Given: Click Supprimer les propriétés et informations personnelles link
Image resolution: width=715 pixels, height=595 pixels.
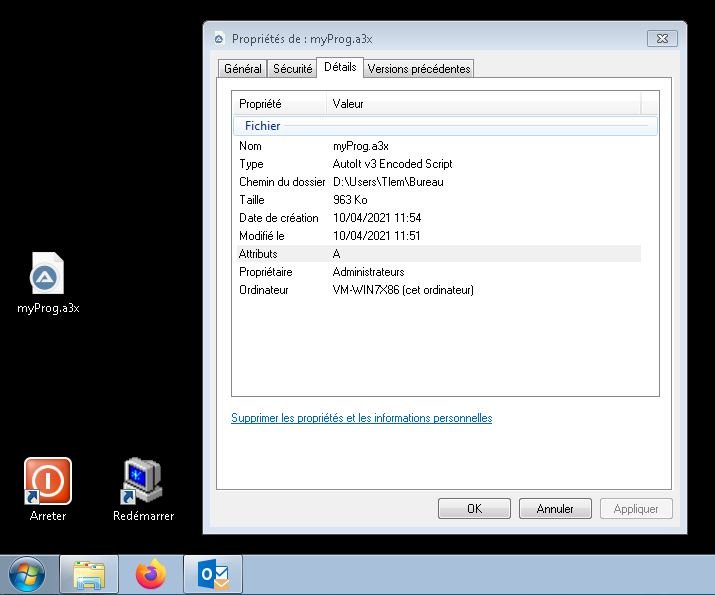Looking at the screenshot, I should 361,418.
